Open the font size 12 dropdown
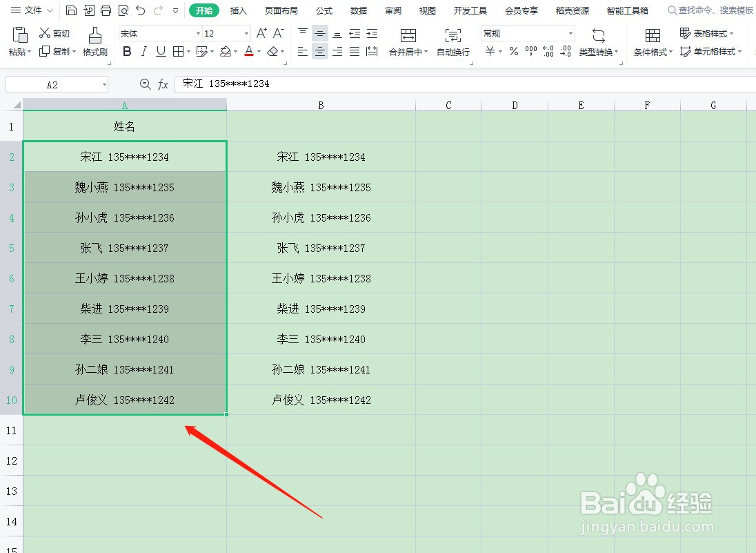Image resolution: width=756 pixels, height=553 pixels. coord(246,33)
